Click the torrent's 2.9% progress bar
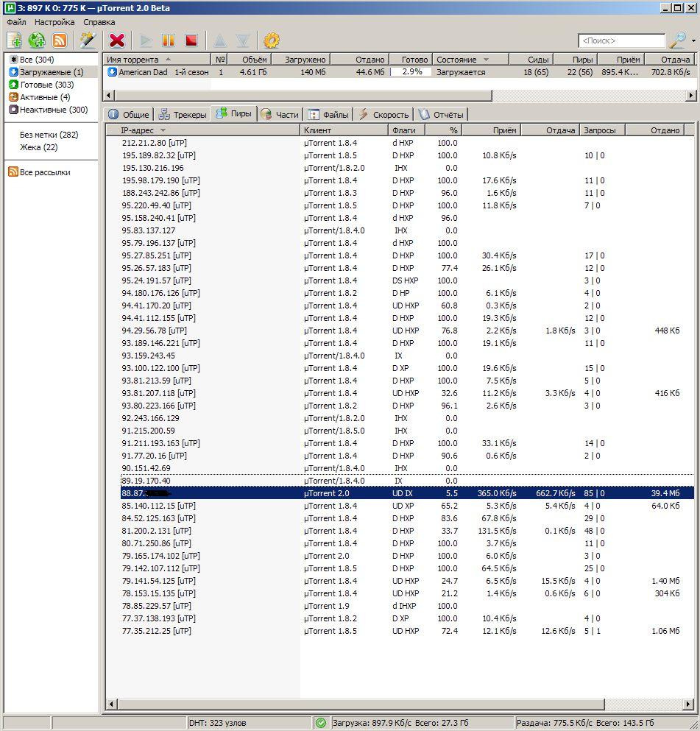The image size is (700, 731). (x=411, y=72)
